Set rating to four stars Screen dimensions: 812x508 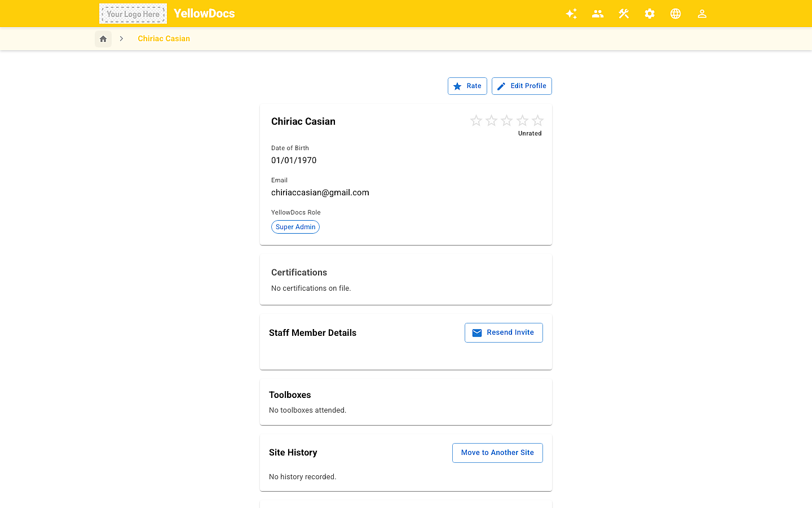click(x=523, y=121)
